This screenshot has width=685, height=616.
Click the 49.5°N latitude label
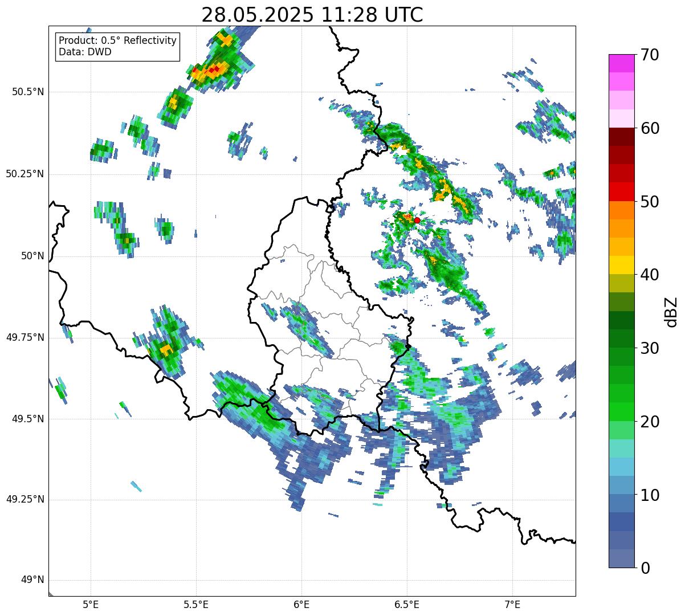click(x=28, y=419)
